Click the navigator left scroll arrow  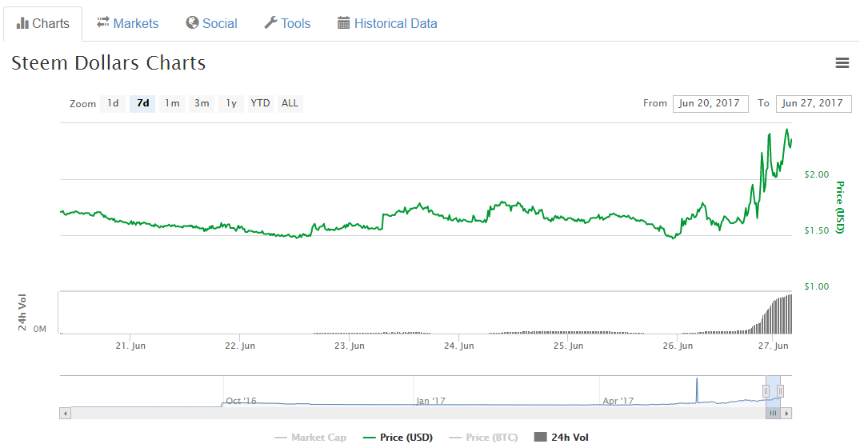[66, 413]
